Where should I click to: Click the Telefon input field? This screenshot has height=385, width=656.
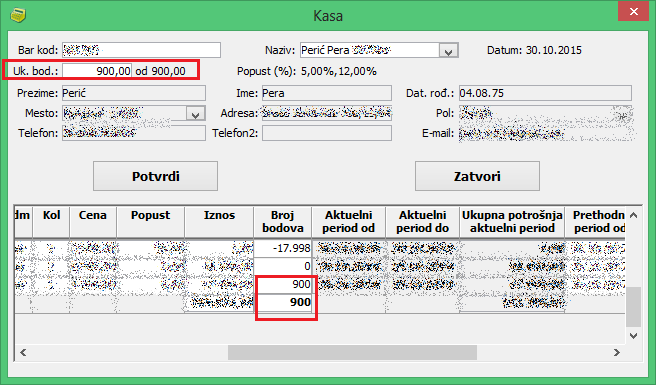point(134,133)
